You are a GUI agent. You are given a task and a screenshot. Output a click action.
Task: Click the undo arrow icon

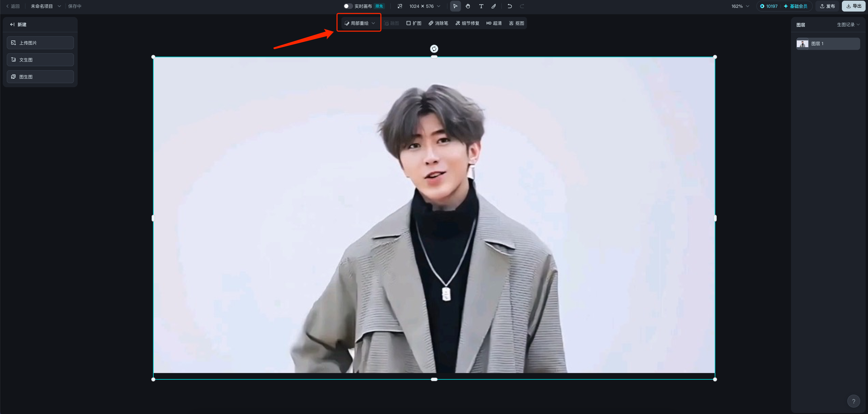click(x=509, y=6)
